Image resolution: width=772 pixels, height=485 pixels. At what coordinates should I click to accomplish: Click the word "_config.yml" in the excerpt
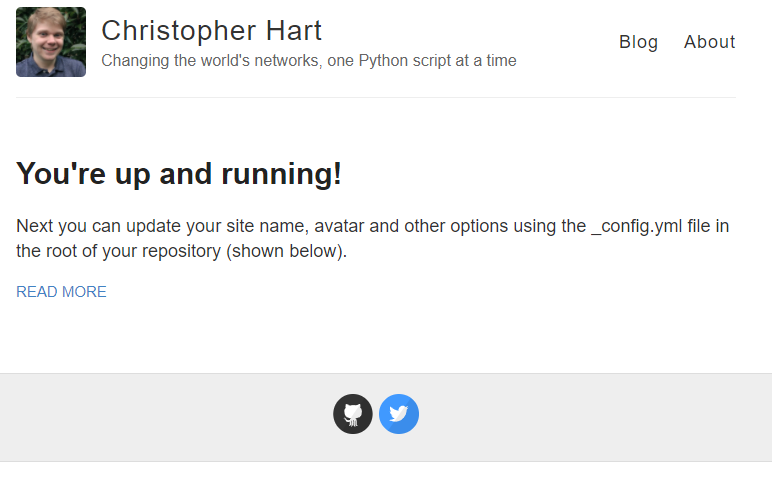[x=638, y=226]
